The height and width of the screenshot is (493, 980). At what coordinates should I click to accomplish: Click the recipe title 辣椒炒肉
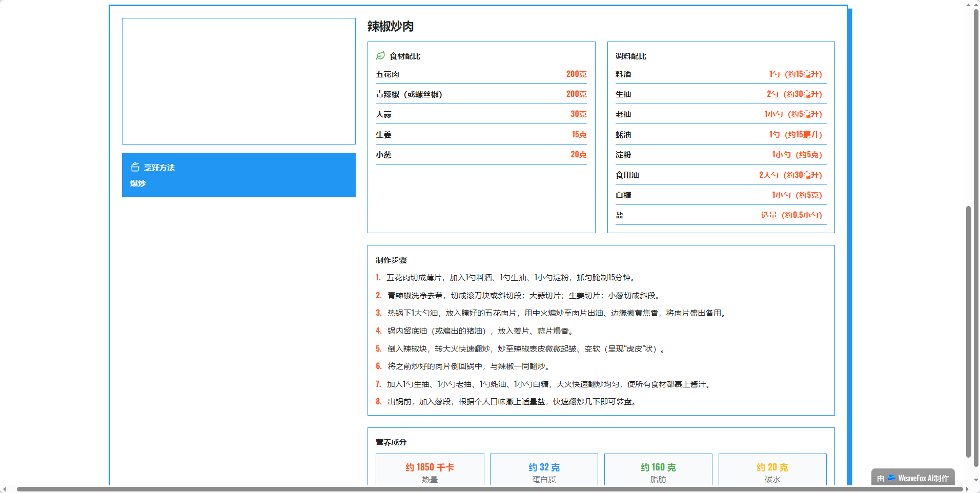pos(391,26)
